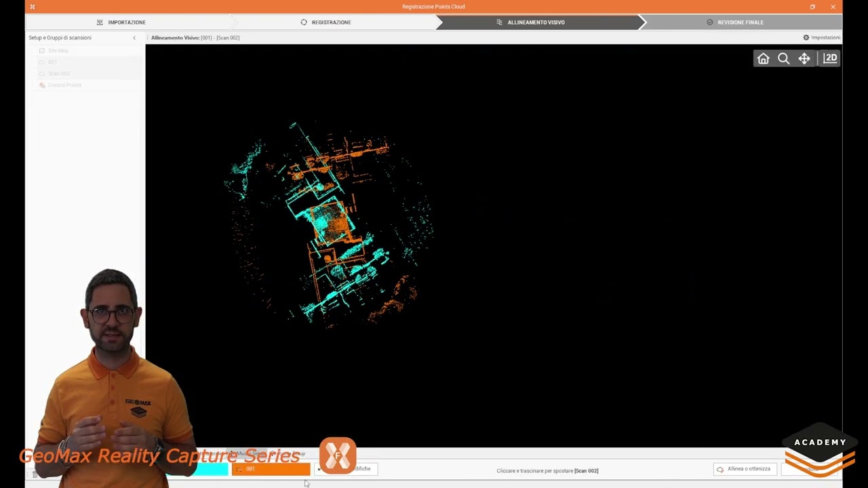This screenshot has height=488, width=868.
Task: Click the Home view icon
Action: click(x=763, y=59)
